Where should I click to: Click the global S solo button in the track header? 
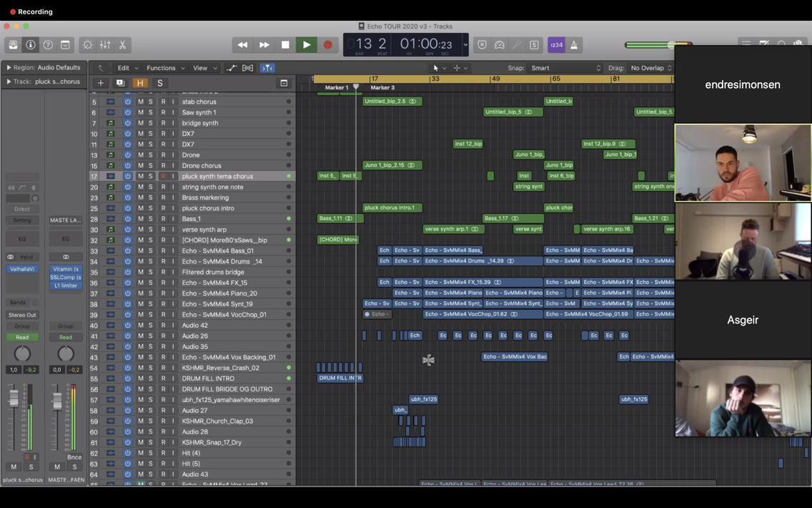click(160, 83)
